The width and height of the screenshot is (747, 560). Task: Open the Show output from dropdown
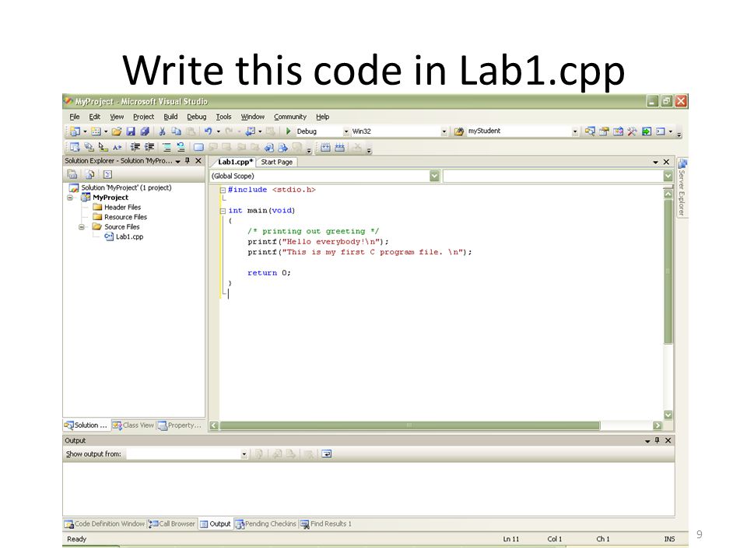click(244, 454)
